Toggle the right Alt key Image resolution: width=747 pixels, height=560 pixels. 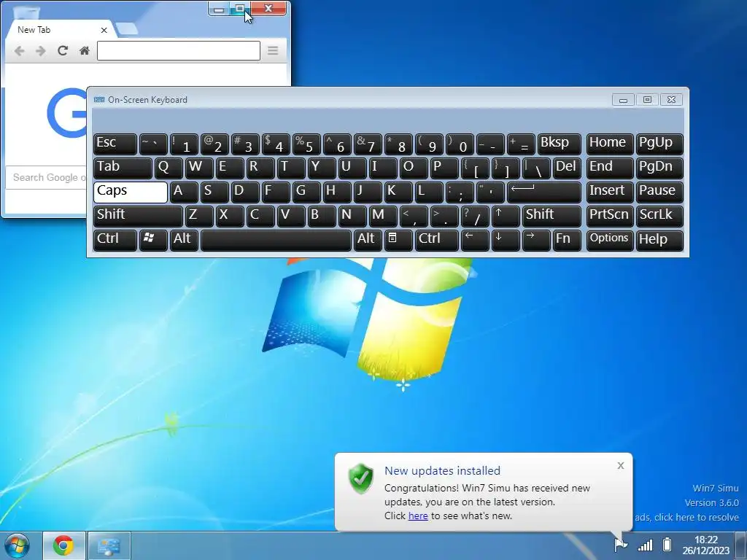point(368,240)
